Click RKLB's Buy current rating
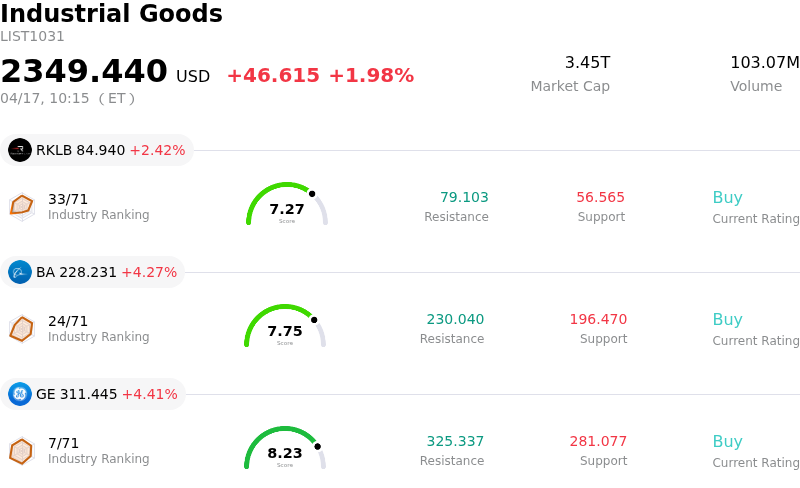 (x=727, y=198)
